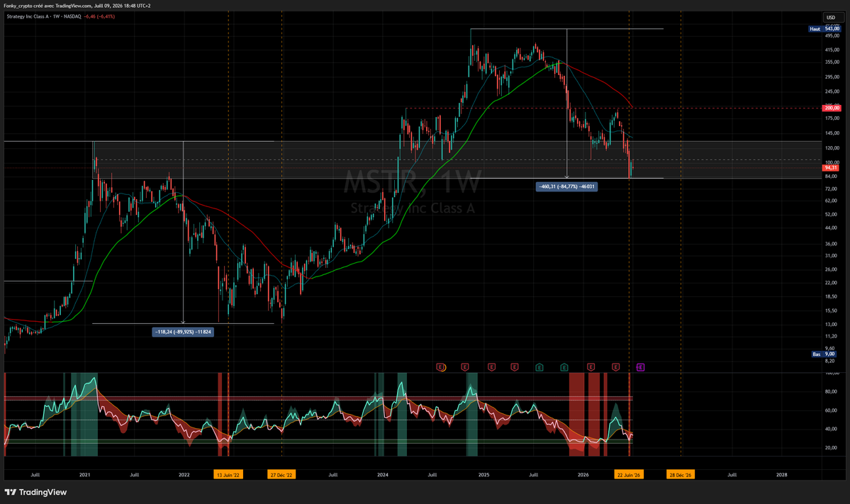850x504 pixels.
Task: Click the Bas 9,00 low price label
Action: [x=824, y=354]
